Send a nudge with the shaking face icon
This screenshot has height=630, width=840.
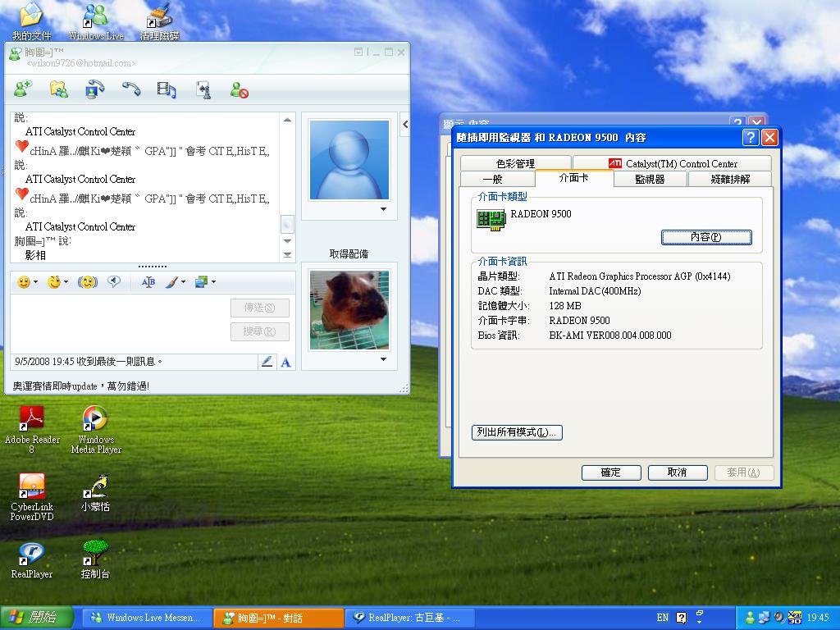pyautogui.click(x=87, y=282)
